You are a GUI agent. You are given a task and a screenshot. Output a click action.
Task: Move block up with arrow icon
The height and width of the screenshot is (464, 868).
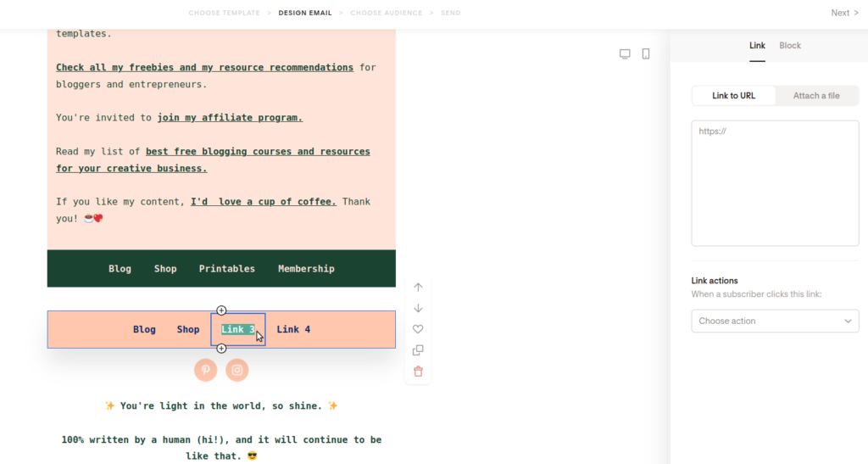point(418,287)
